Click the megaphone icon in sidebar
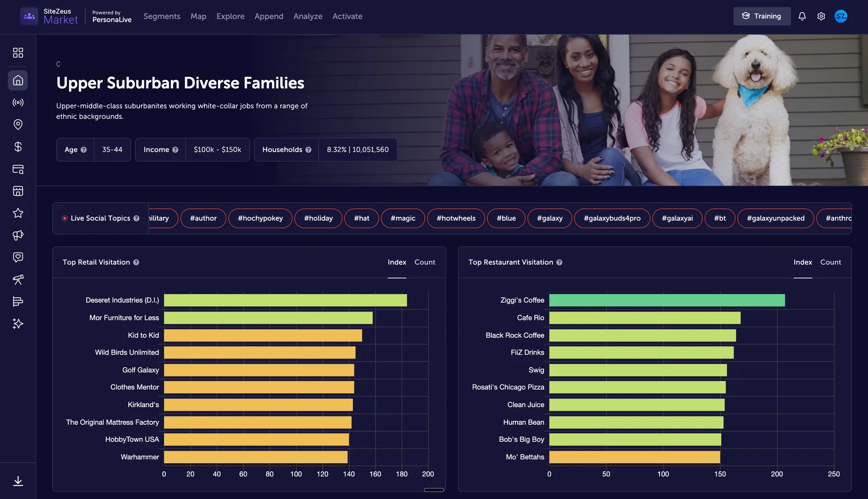The width and height of the screenshot is (868, 499). click(18, 235)
